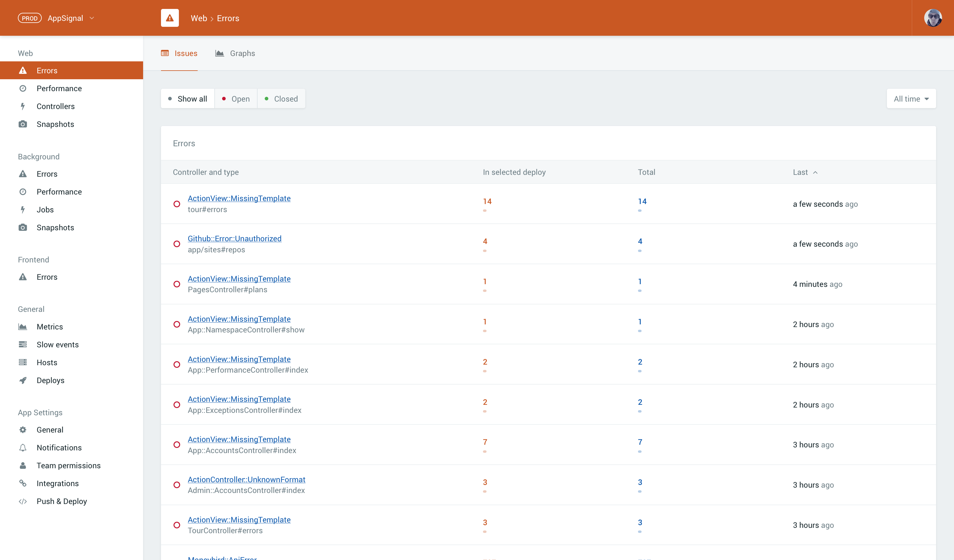
Task: Open Team permissions in the sidebar
Action: click(x=69, y=465)
